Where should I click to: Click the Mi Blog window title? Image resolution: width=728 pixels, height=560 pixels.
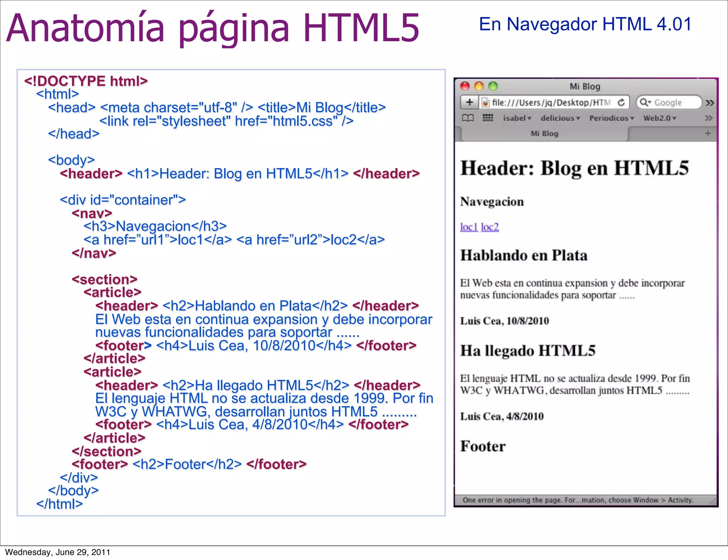point(585,86)
